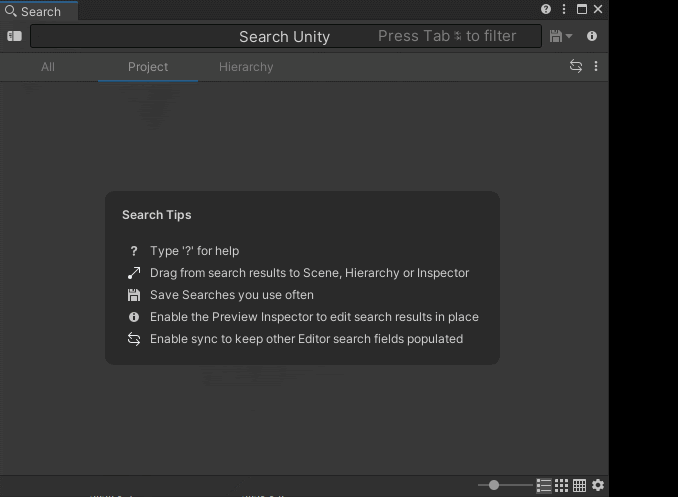This screenshot has width=678, height=497.
Task: Open search settings gear icon
Action: (x=598, y=485)
